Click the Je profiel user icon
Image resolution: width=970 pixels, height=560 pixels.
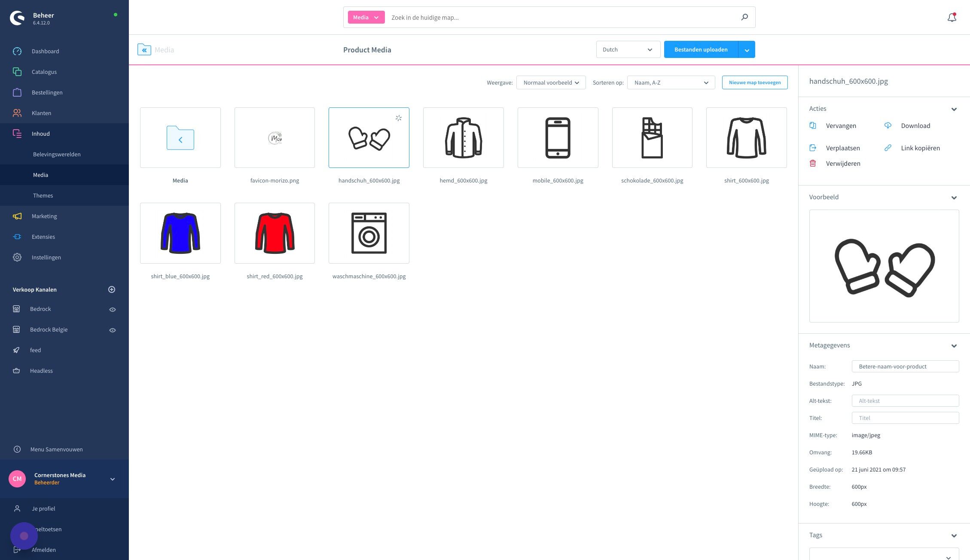point(17,508)
